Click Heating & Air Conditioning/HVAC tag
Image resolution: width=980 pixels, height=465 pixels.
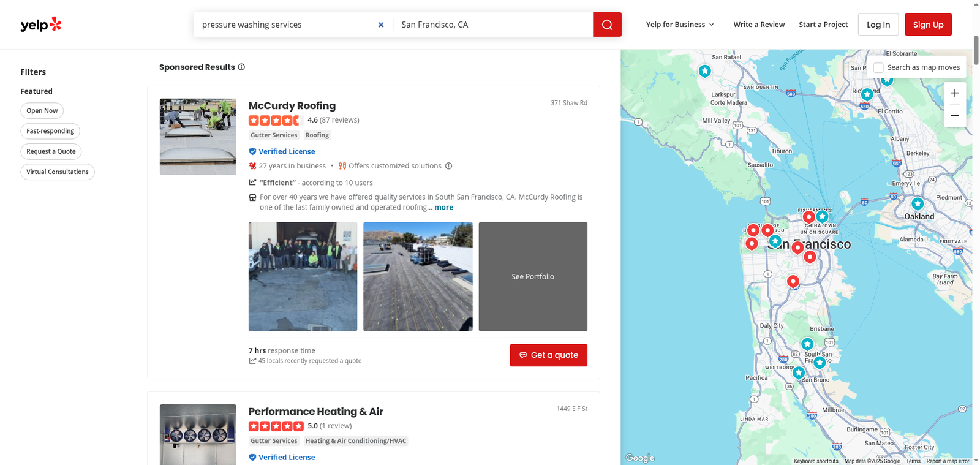(x=356, y=441)
